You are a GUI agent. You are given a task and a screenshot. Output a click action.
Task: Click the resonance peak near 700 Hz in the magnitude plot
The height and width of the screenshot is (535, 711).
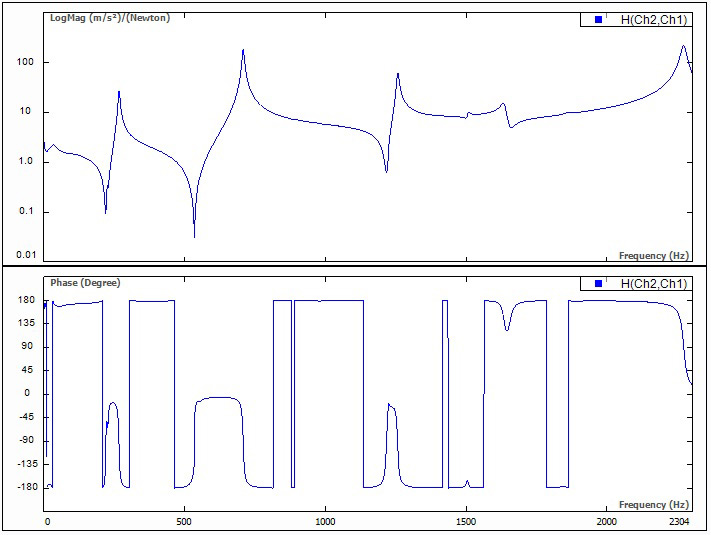coord(243,52)
